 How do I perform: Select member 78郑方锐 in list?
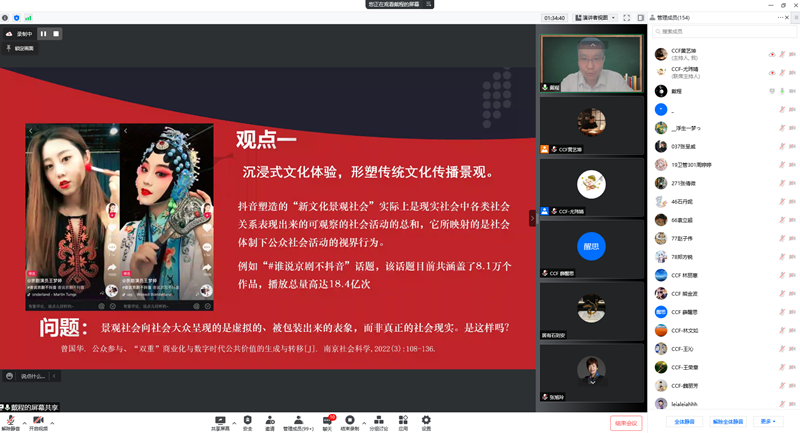pos(724,257)
